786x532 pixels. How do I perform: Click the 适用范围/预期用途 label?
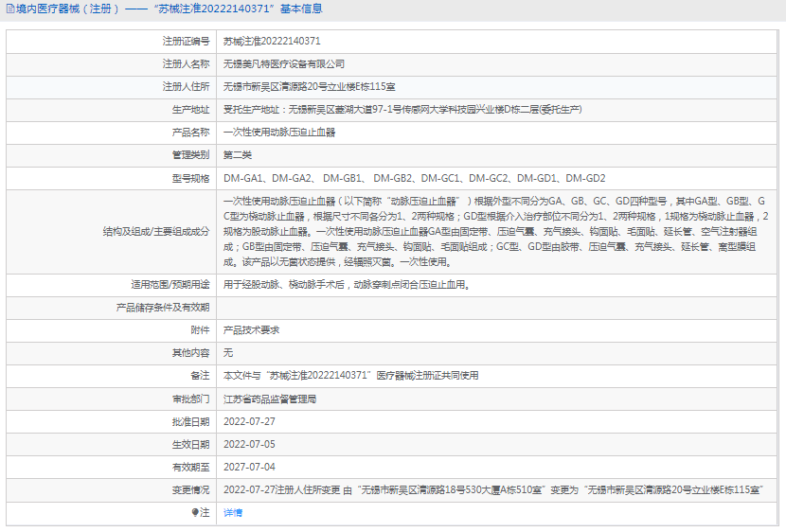point(170,285)
